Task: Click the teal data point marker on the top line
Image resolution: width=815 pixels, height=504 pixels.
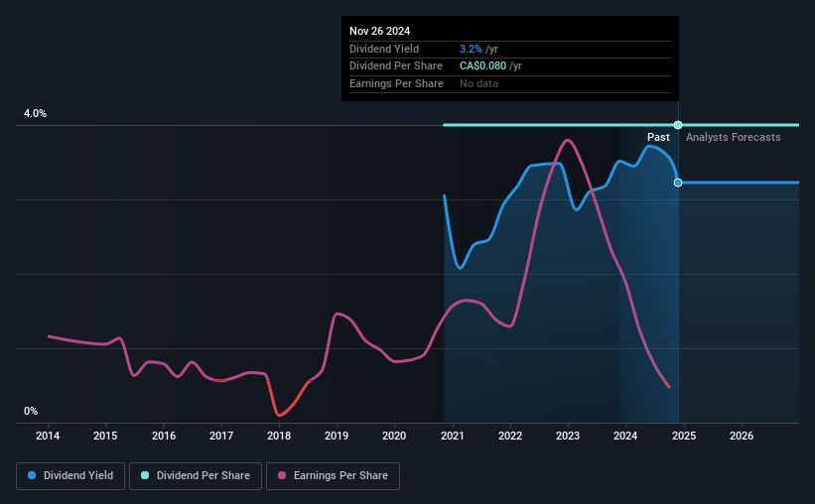Action: tap(678, 125)
